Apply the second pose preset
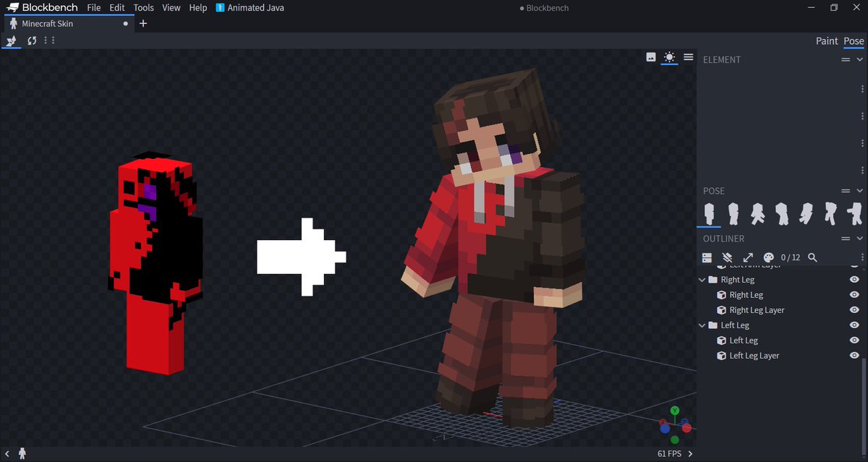 734,213
